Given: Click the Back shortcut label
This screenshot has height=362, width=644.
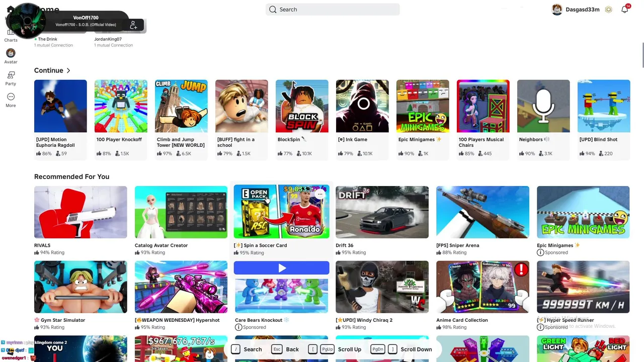Looking at the screenshot, I should (292, 349).
